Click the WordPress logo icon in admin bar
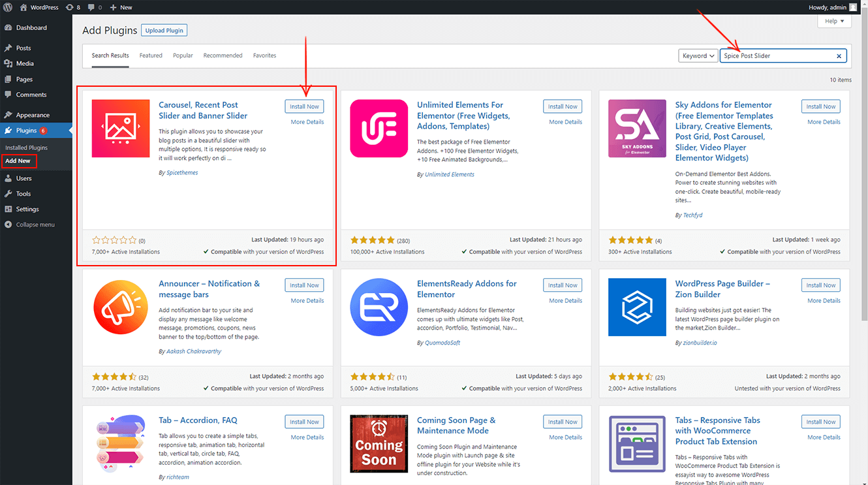This screenshot has height=485, width=868. [x=8, y=7]
